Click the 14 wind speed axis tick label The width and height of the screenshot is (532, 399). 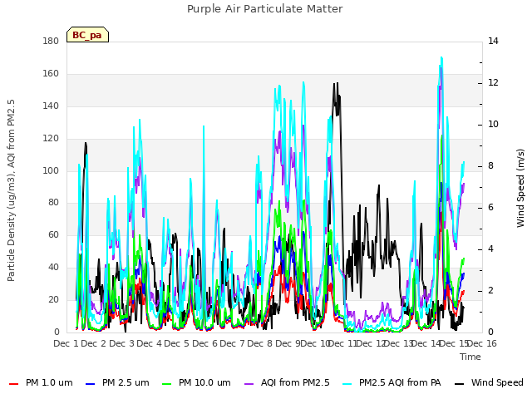(493, 42)
